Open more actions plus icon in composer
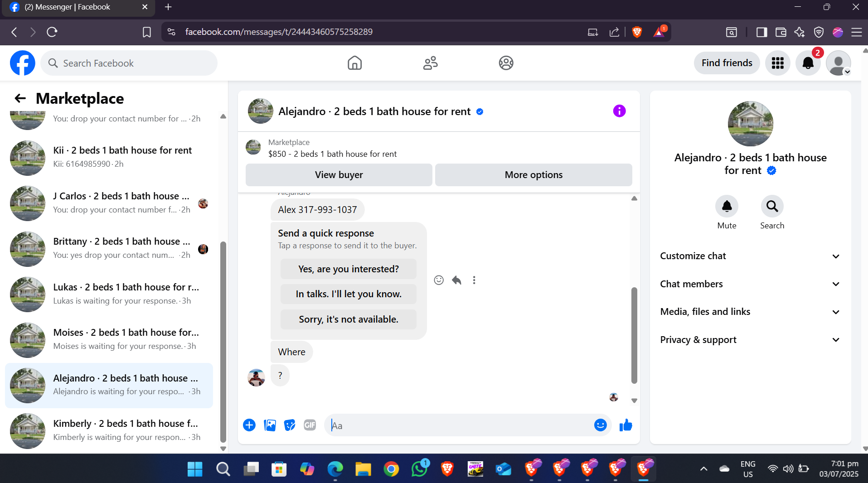Viewport: 868px width, 483px height. 249,425
